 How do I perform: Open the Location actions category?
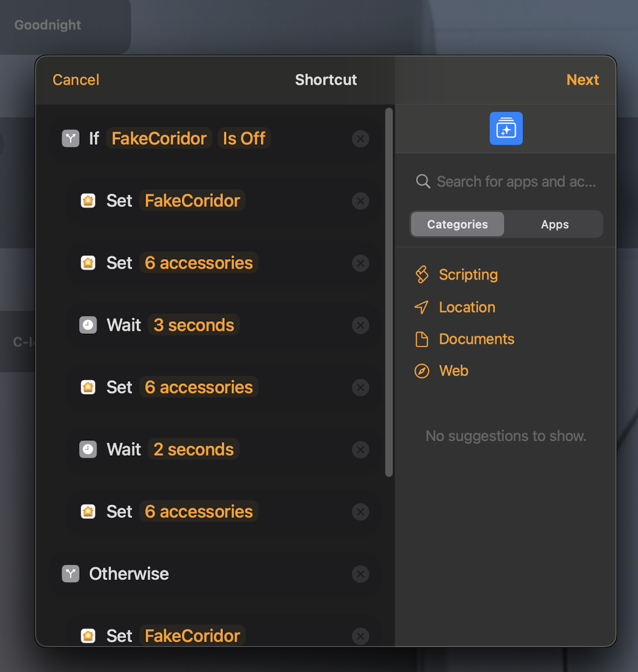point(466,307)
